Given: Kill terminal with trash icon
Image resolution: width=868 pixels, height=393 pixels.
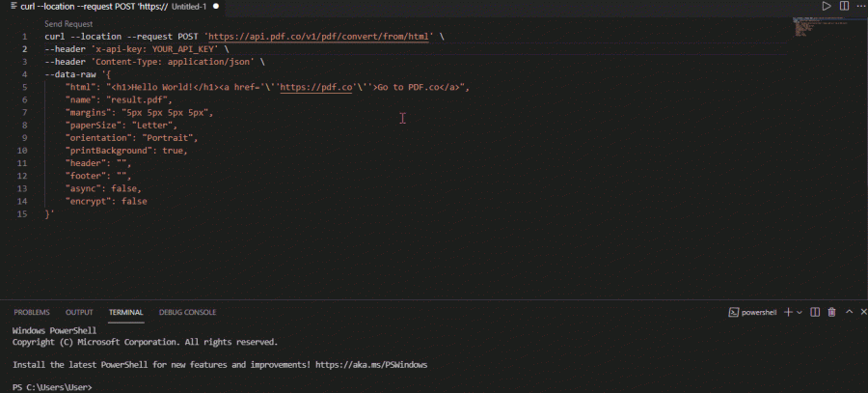Looking at the screenshot, I should pos(831,312).
